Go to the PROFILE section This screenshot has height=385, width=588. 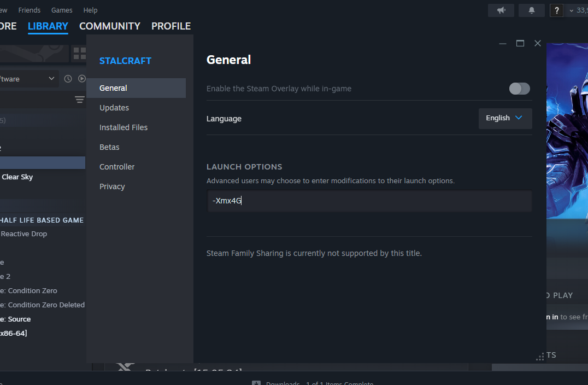pos(171,26)
